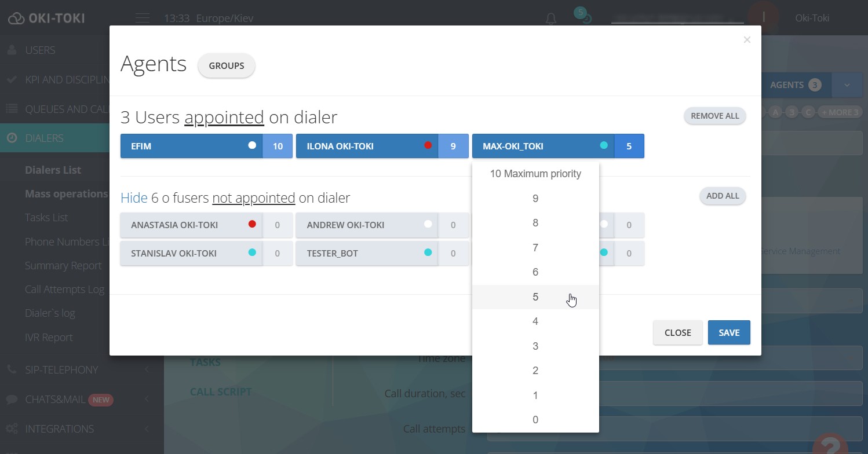Open MAX-OKI_TOKI's priority dropdown showing 5
868x454 pixels.
pyautogui.click(x=629, y=146)
